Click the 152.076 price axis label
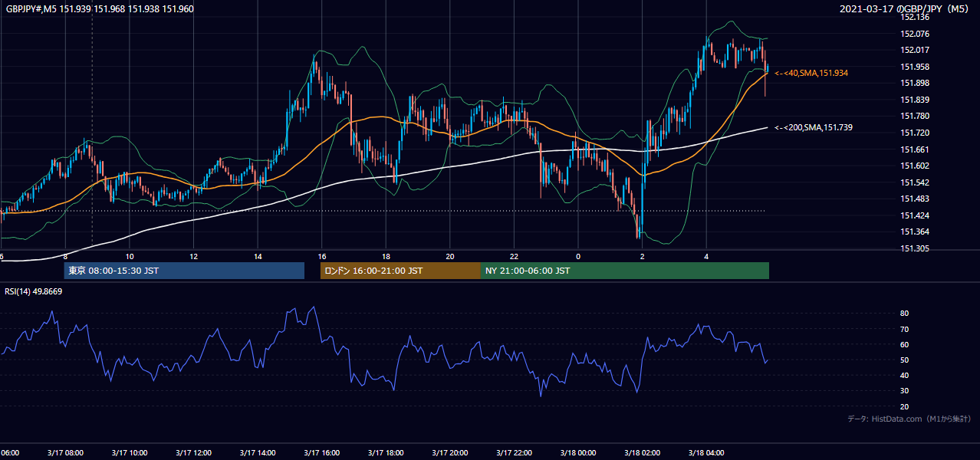This screenshot has width=980, height=460. 915,34
